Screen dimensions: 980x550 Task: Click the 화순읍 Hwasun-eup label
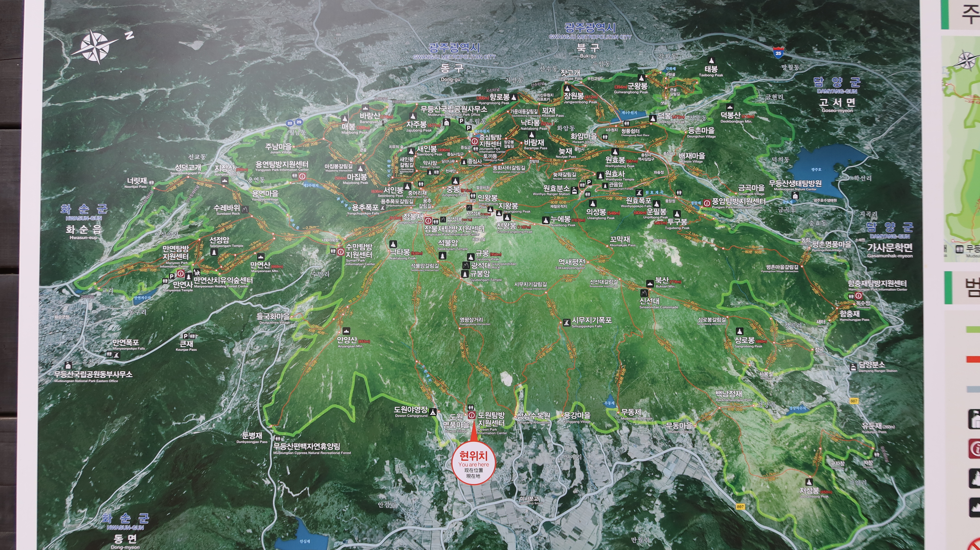pyautogui.click(x=84, y=232)
